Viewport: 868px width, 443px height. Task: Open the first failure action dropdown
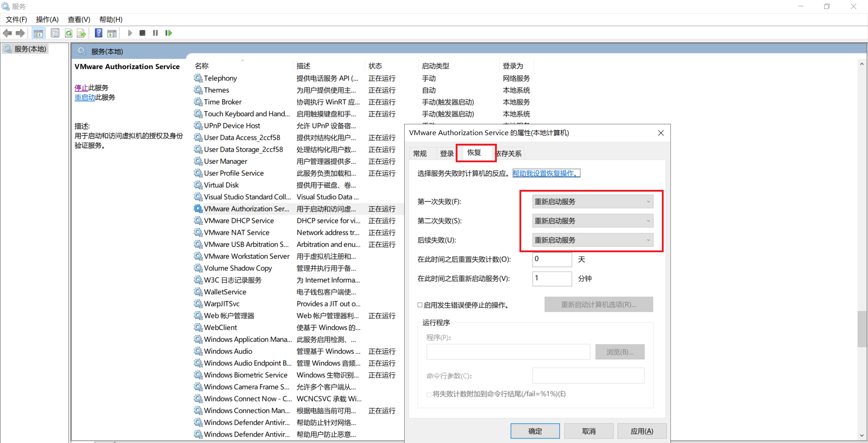coord(593,202)
